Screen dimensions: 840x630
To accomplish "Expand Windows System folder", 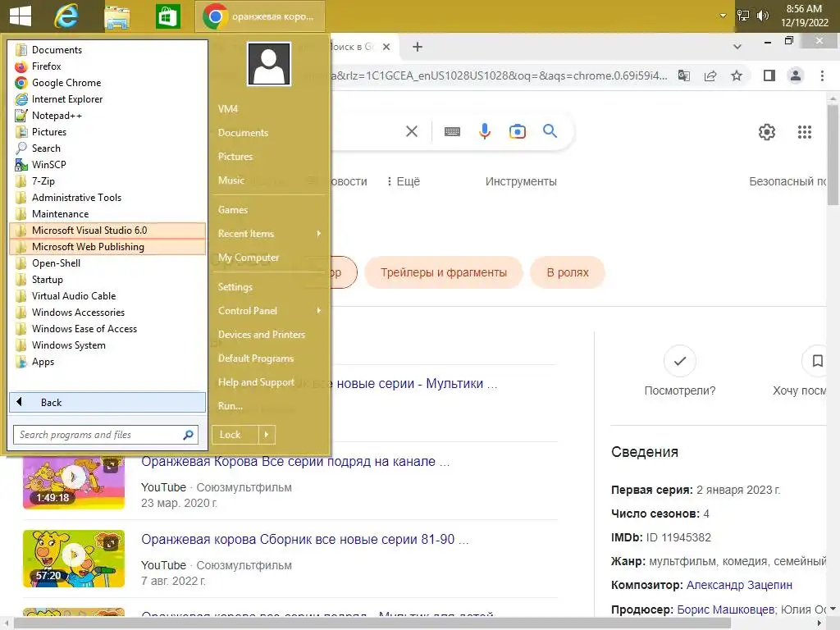I will pos(107,345).
